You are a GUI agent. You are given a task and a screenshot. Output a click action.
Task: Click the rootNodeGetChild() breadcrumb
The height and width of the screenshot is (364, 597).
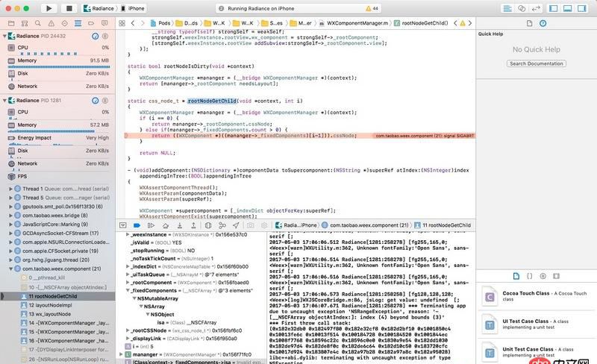421,23
